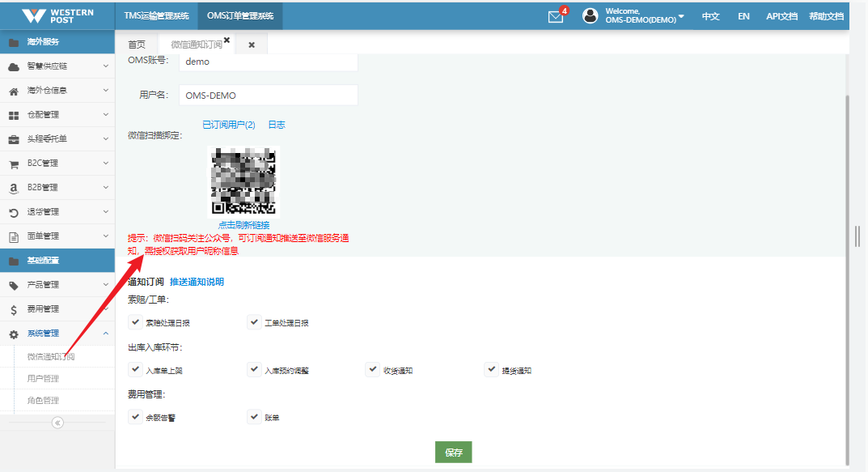Switch language to EN
The height and width of the screenshot is (472, 868).
pyautogui.click(x=743, y=16)
